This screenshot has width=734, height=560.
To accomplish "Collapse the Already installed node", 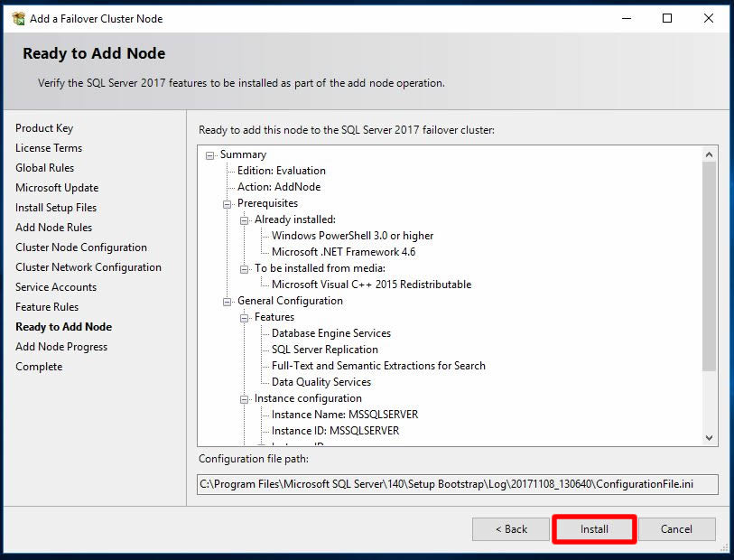I will click(x=245, y=220).
